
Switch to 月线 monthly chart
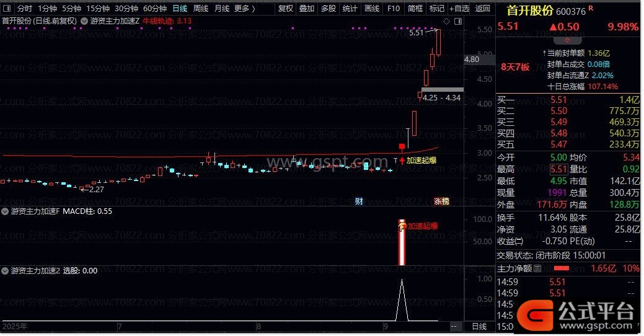[222, 8]
